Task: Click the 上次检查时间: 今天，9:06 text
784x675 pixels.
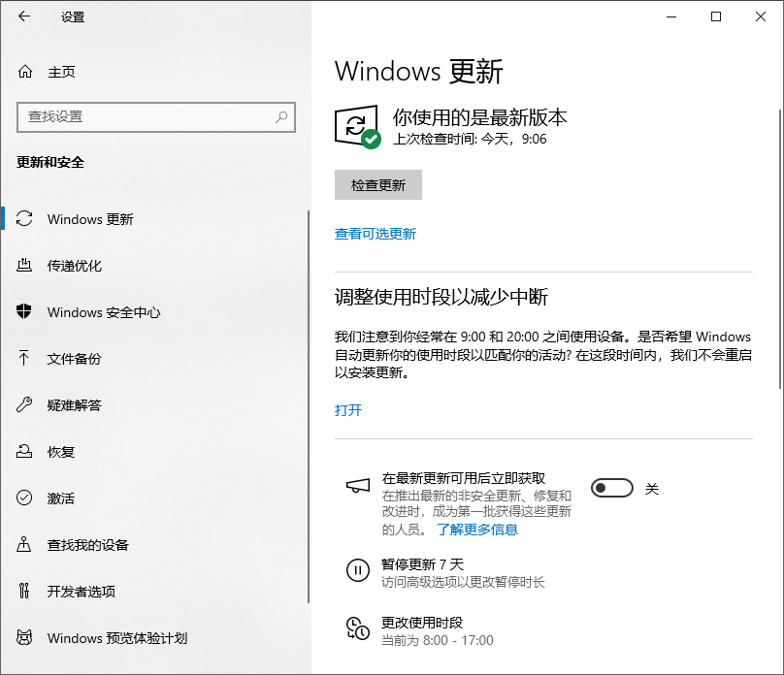Action: pos(470,139)
